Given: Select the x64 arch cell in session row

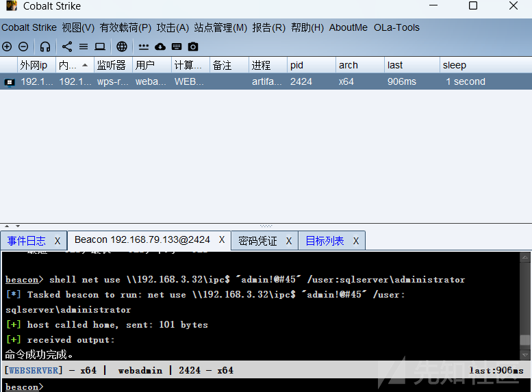Looking at the screenshot, I should click(360, 81).
